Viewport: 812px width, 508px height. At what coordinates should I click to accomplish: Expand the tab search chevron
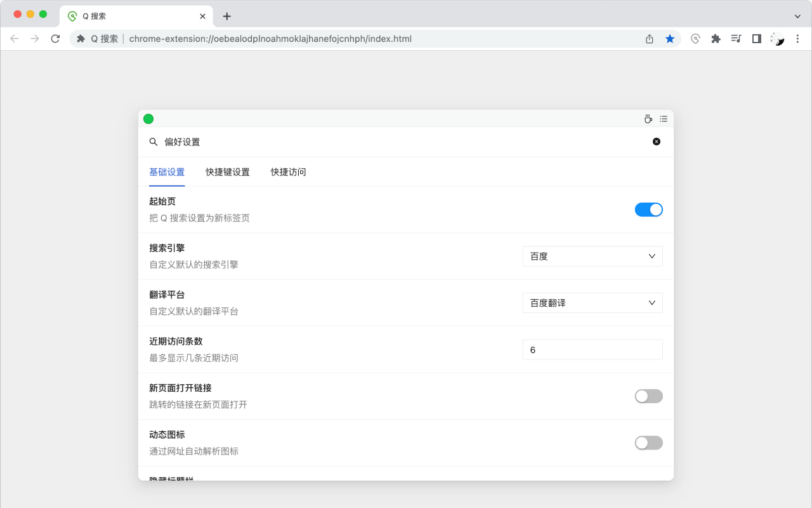point(797,17)
